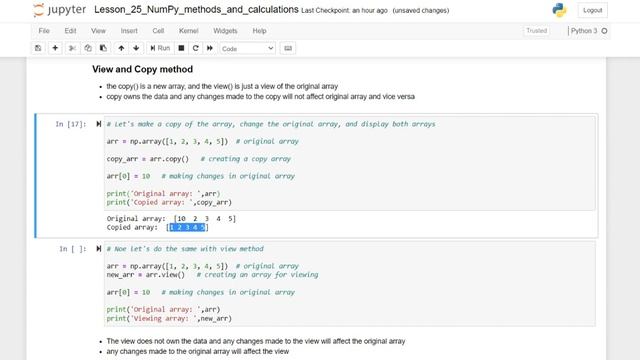Viewport: 640px width, 360px height.
Task: Open the View menu
Action: [98, 31]
